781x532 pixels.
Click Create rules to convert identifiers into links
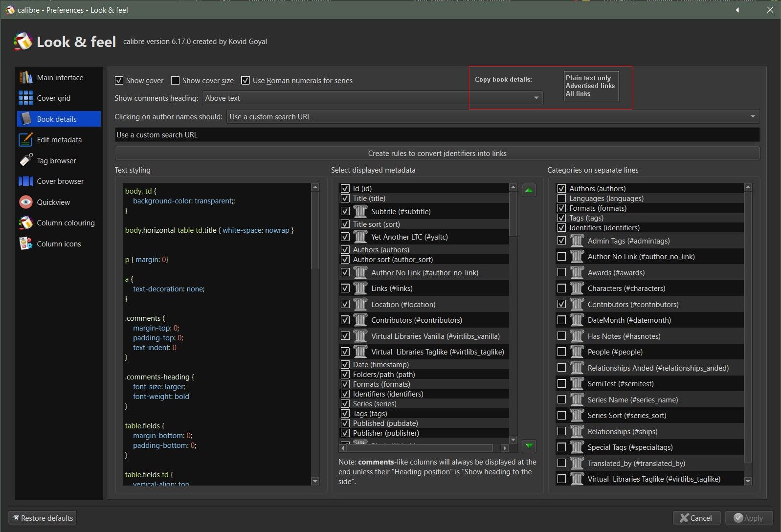coord(437,154)
